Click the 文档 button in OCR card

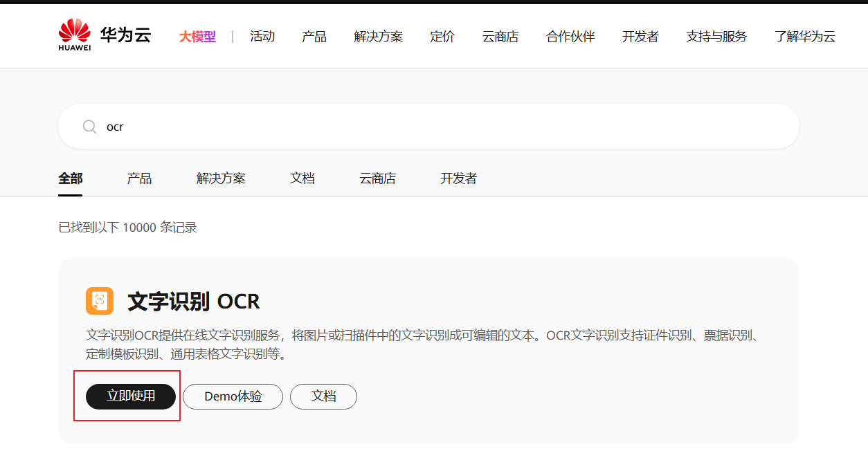point(323,396)
